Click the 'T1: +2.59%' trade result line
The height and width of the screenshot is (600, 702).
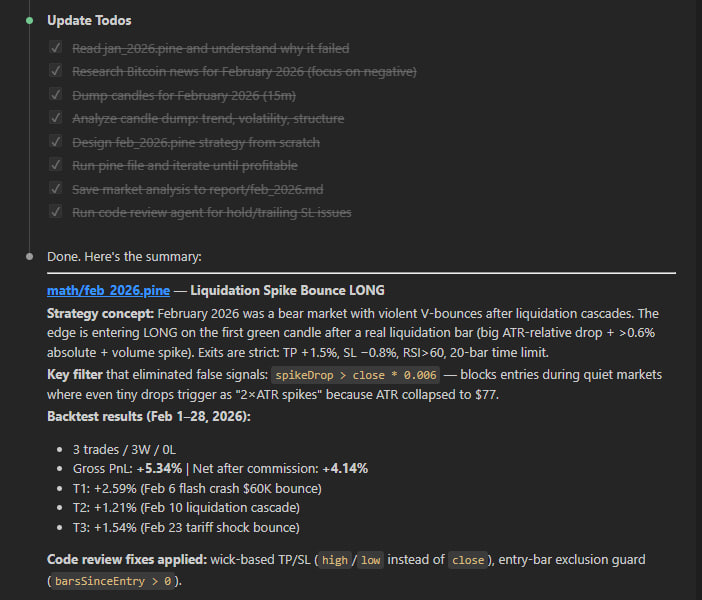(196, 488)
